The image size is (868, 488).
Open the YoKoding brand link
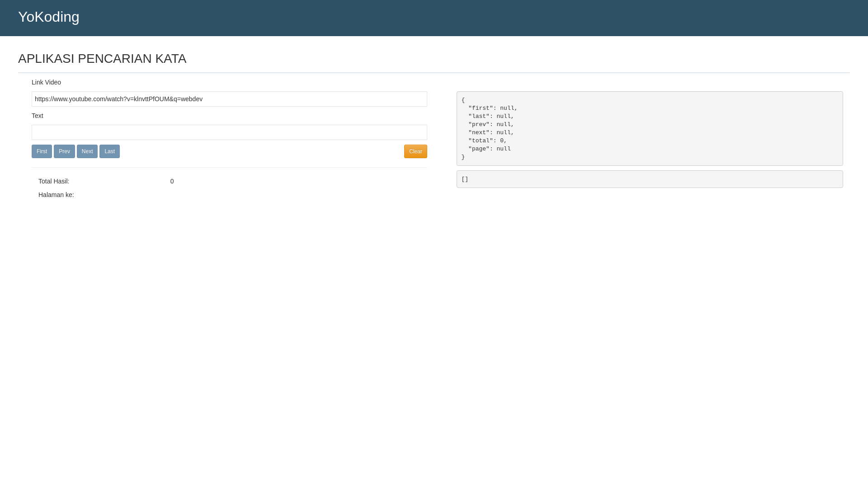pyautogui.click(x=49, y=17)
